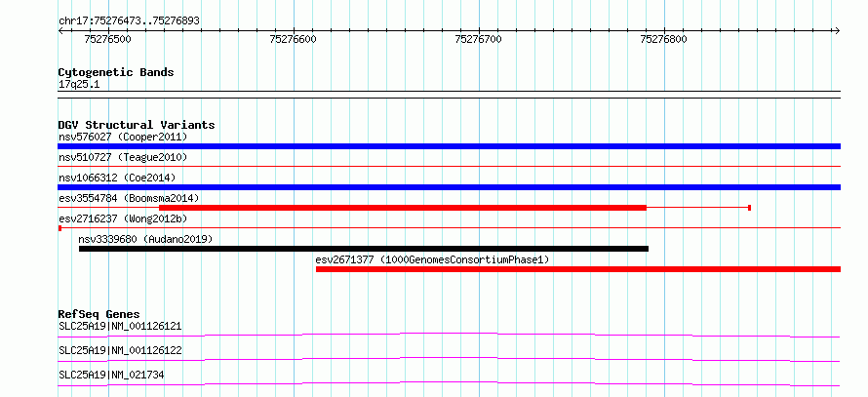The image size is (868, 397).
Task: Click the esv3554784 thick red variant bar
Action: click(x=403, y=208)
